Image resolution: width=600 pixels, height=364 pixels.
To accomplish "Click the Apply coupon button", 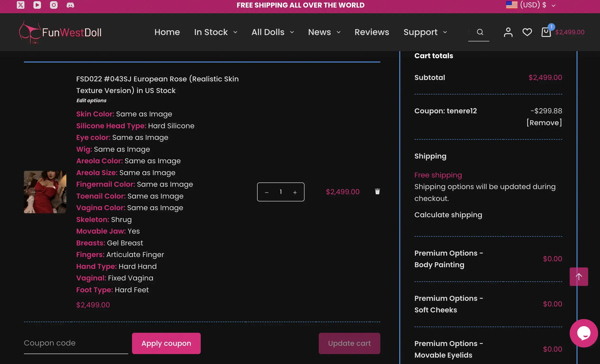I will pos(166,343).
